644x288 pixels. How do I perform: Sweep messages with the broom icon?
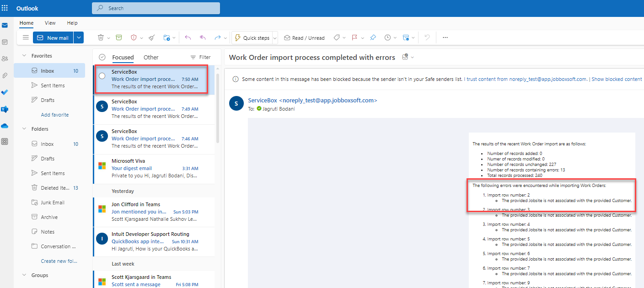click(x=152, y=38)
